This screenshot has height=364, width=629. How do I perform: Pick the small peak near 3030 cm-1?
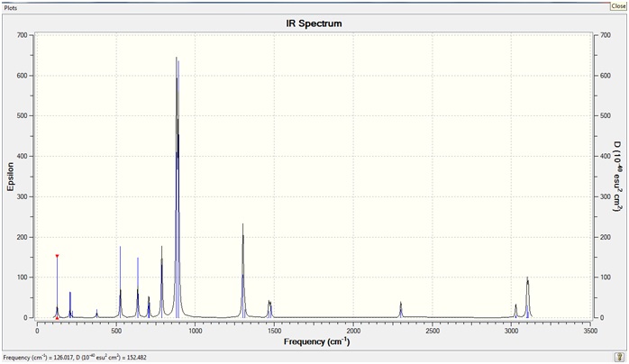click(515, 311)
